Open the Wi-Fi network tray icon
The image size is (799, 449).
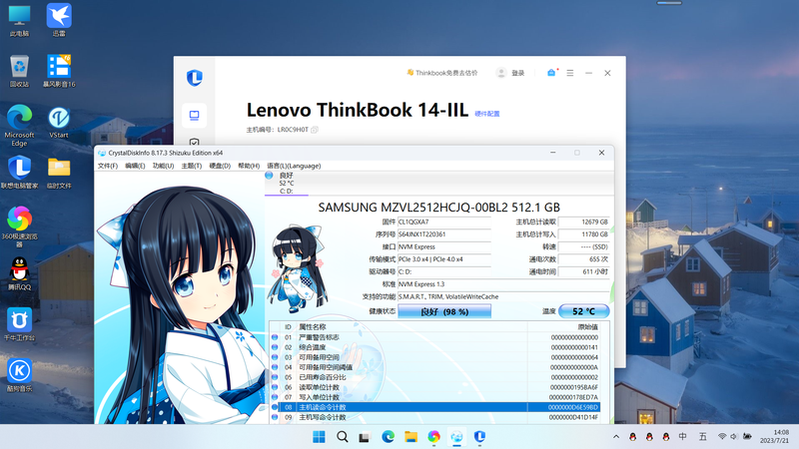click(x=722, y=437)
